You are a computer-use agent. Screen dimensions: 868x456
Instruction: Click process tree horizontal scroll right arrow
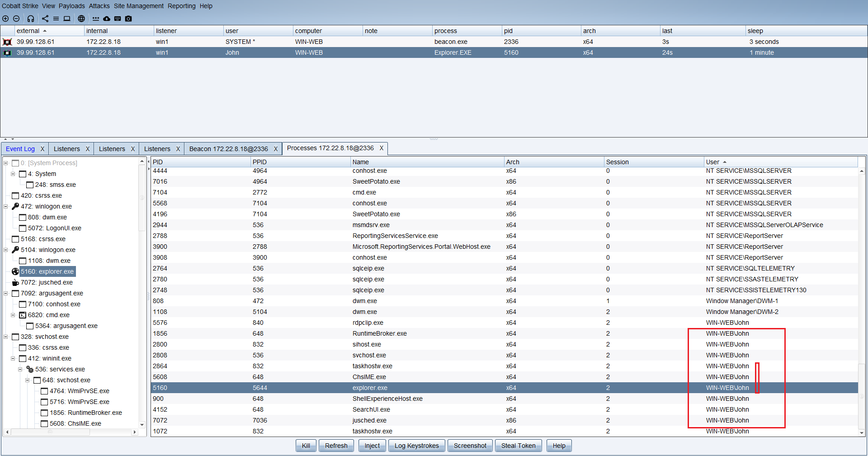(x=134, y=432)
